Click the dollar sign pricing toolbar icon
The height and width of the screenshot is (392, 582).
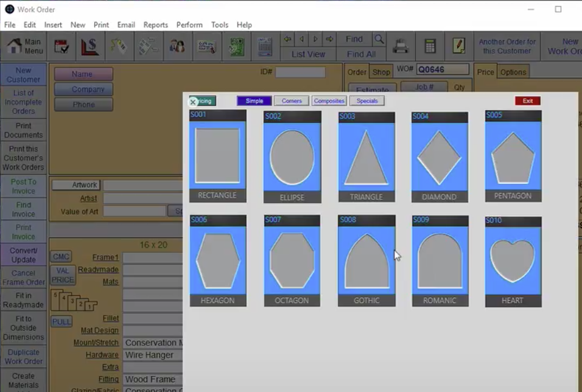point(90,47)
